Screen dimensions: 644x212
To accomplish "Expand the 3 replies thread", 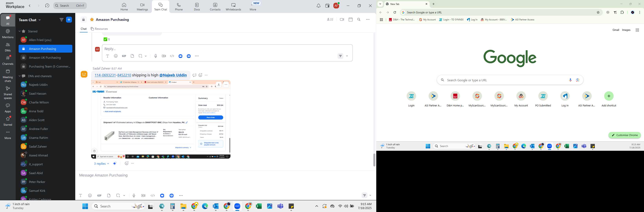I will 101,164.
